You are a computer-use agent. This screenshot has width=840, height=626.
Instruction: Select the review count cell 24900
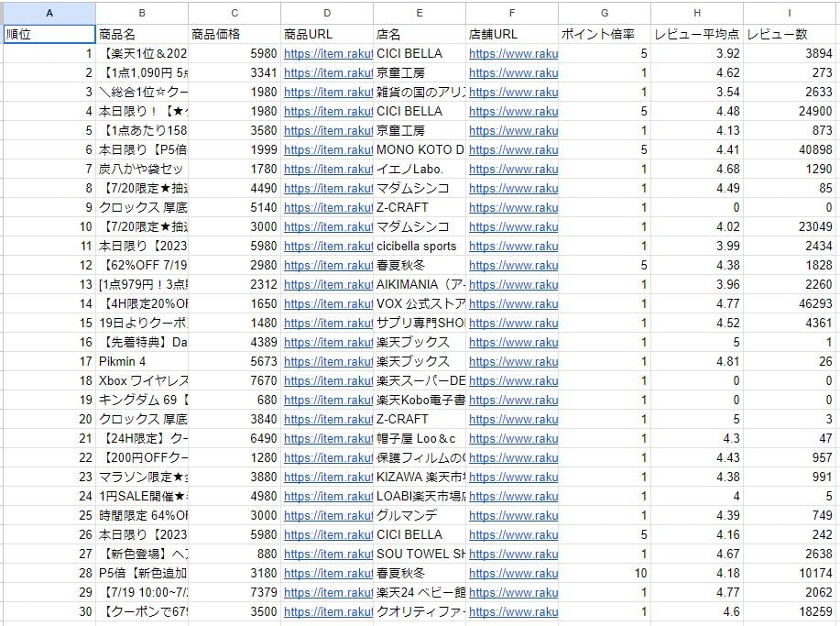[790, 112]
